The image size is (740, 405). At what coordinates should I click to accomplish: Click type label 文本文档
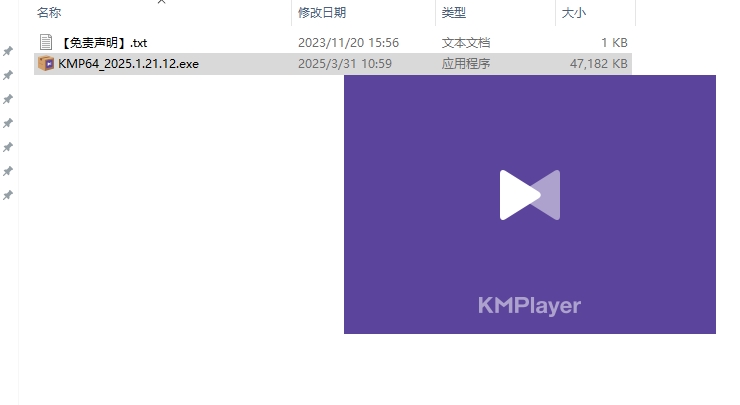[466, 43]
